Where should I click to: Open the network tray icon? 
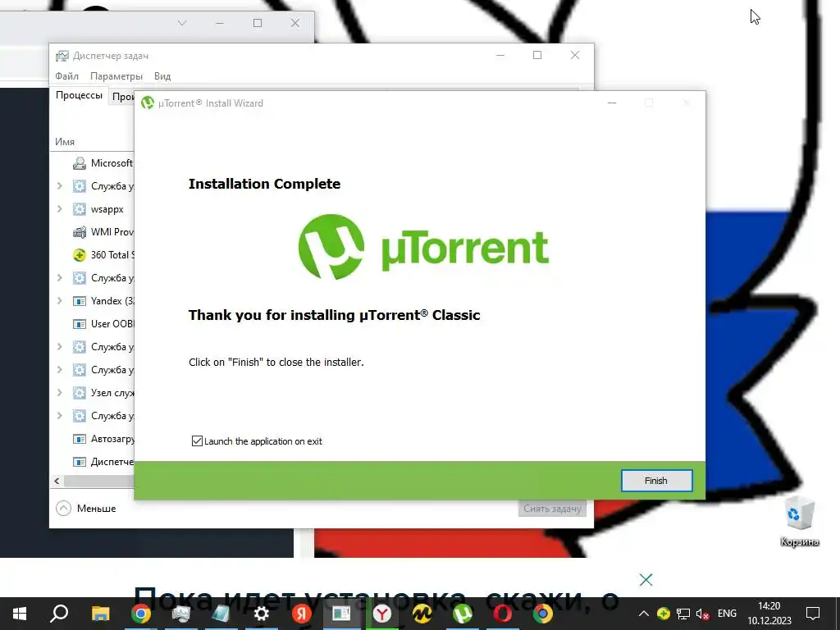coord(683,614)
